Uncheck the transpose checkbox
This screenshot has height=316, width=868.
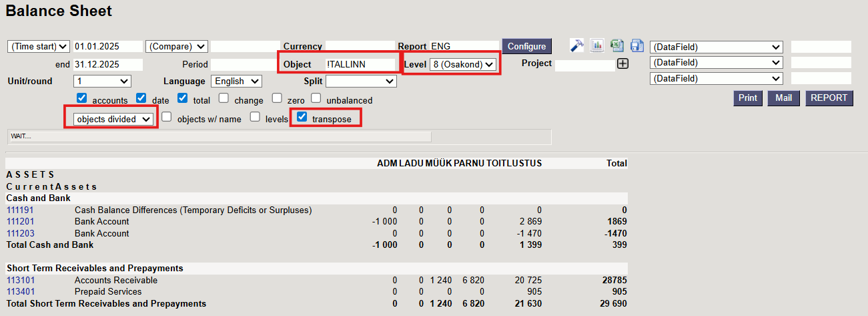302,117
